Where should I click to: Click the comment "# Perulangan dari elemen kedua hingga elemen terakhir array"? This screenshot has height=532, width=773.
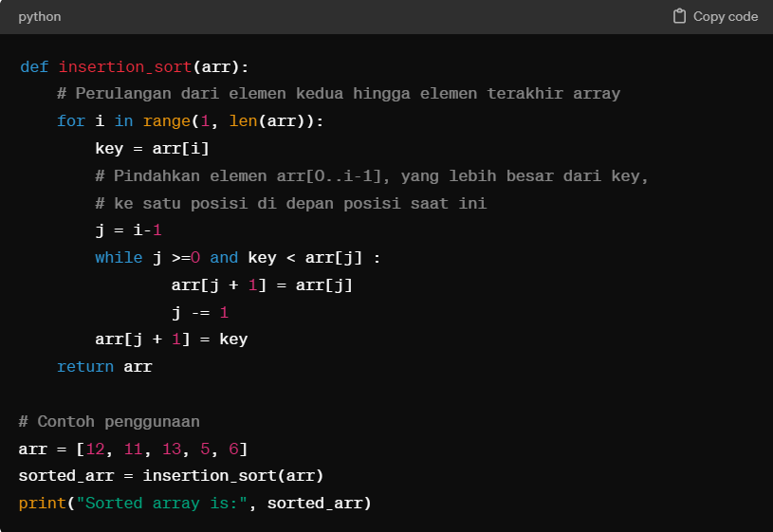[339, 94]
